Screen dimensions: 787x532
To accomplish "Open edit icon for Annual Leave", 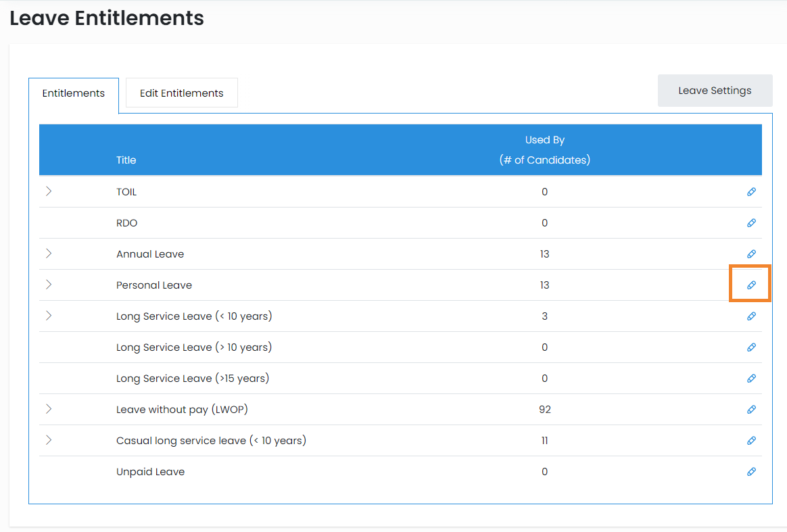I will [x=751, y=254].
